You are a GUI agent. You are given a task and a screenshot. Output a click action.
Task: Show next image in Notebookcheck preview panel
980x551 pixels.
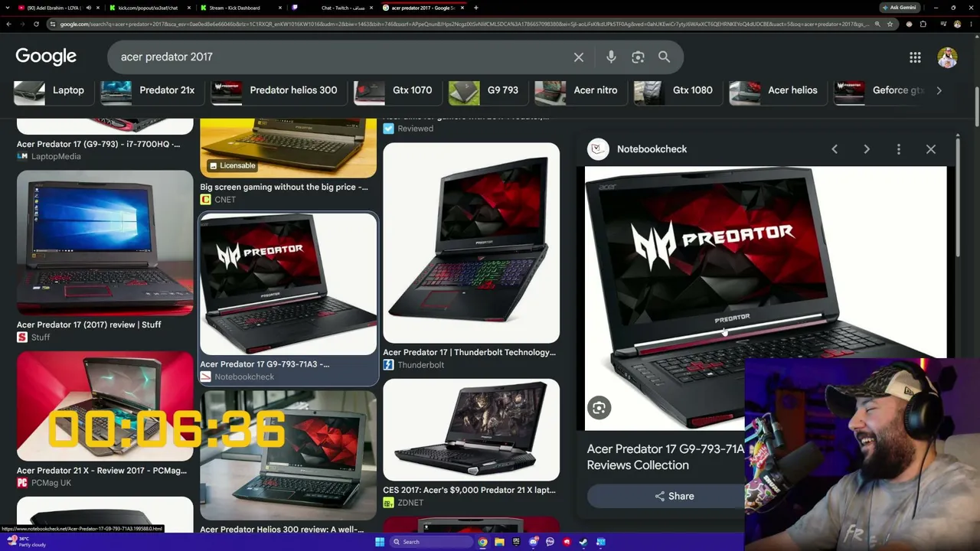pos(867,149)
